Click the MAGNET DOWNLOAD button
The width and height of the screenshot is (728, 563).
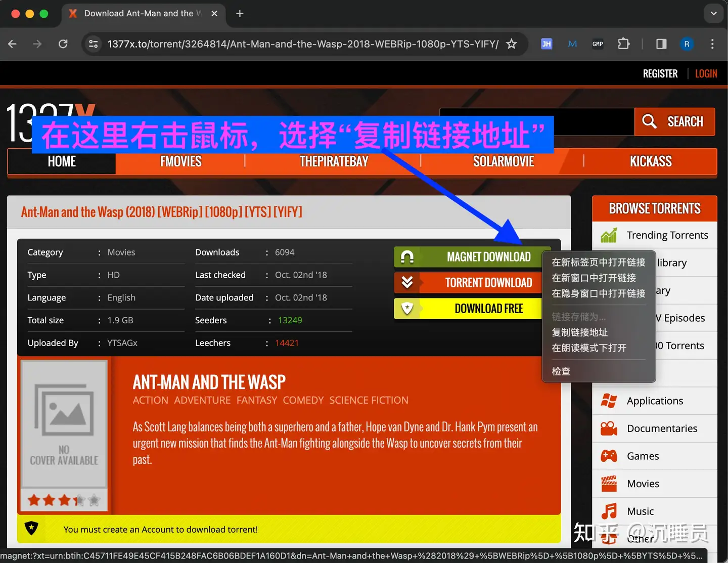472,257
